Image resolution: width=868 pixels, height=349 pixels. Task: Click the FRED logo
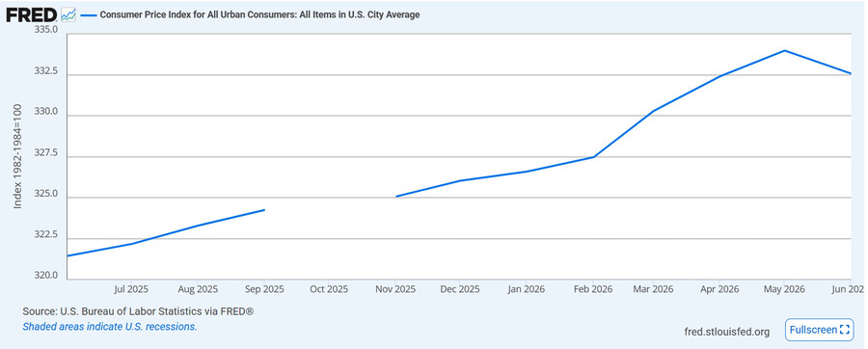tap(32, 14)
